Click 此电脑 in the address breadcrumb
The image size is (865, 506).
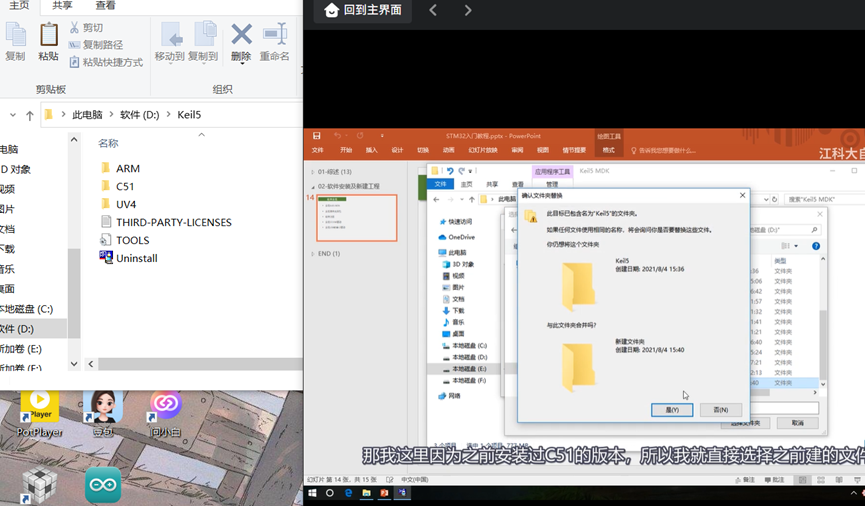pyautogui.click(x=87, y=115)
